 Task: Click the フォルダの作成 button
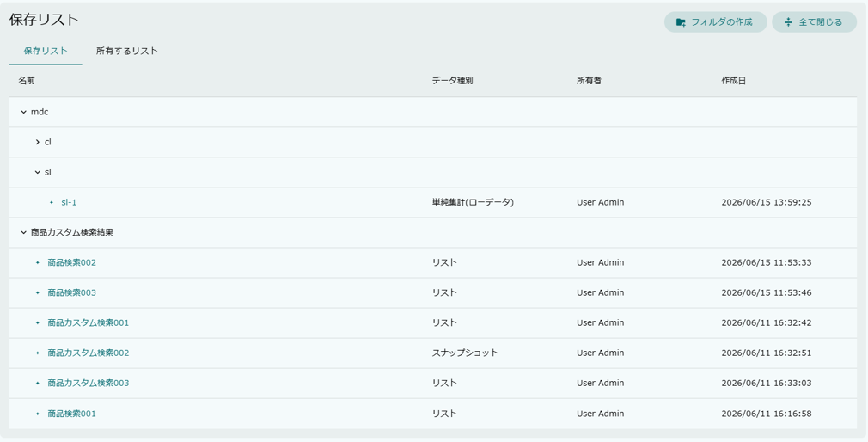715,22
